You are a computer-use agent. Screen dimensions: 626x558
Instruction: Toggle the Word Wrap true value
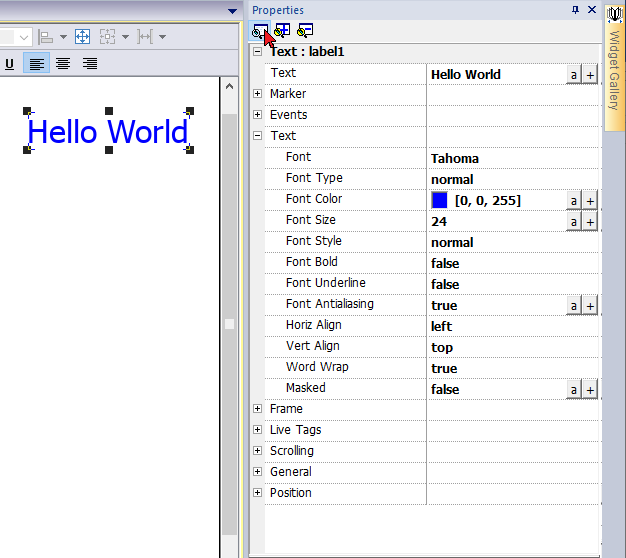click(444, 368)
